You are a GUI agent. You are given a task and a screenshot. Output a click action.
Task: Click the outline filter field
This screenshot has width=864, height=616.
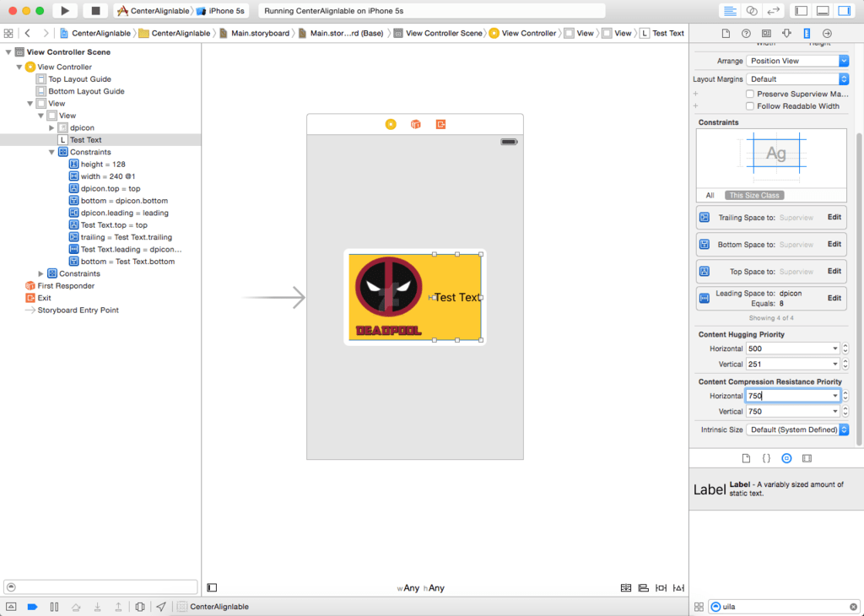coord(101,587)
